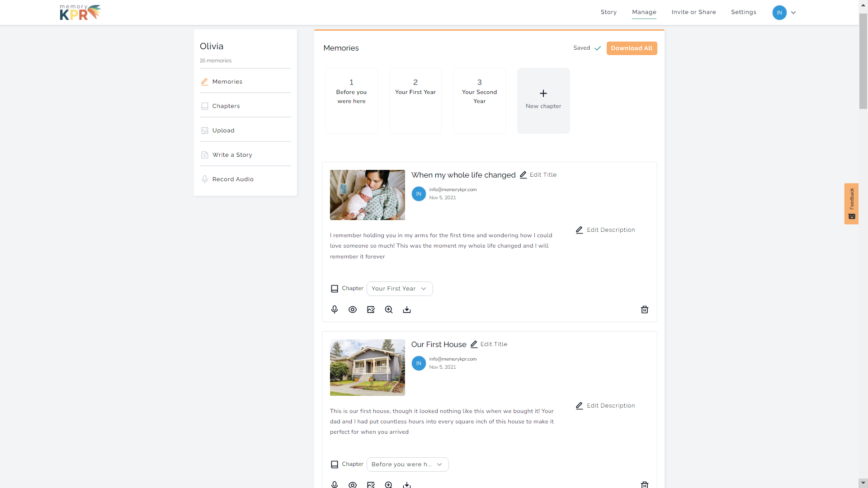Zoom in on When my whole life changed photo
This screenshot has width=868, height=488.
(x=389, y=310)
